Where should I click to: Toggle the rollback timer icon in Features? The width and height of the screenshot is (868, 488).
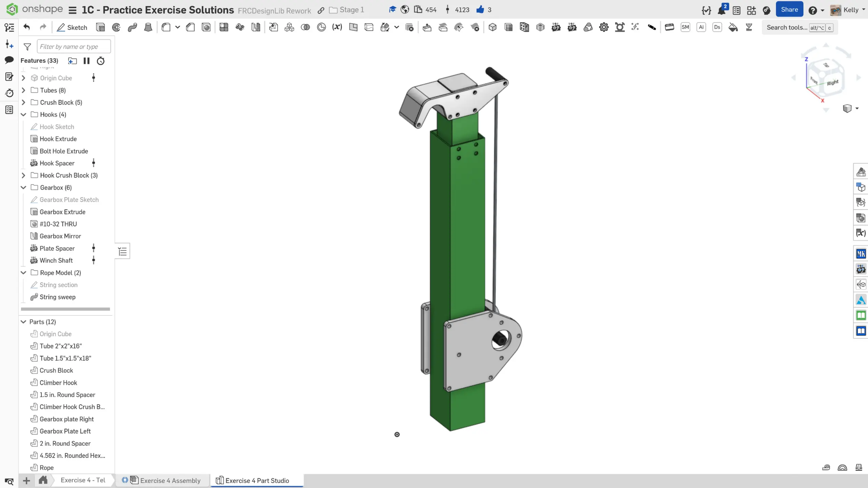(101, 61)
